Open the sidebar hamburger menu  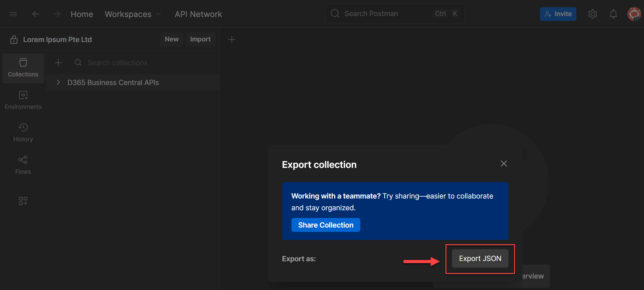tap(13, 14)
